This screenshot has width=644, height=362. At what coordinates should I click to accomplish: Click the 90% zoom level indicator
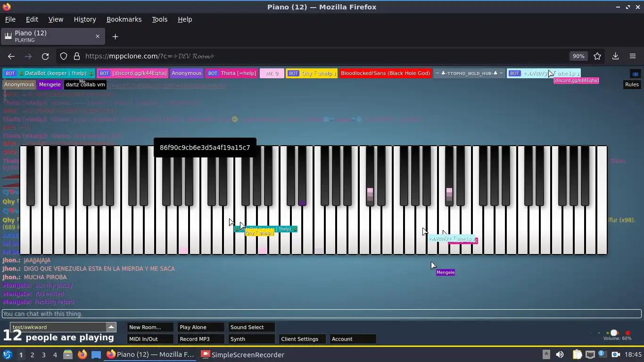tap(578, 56)
